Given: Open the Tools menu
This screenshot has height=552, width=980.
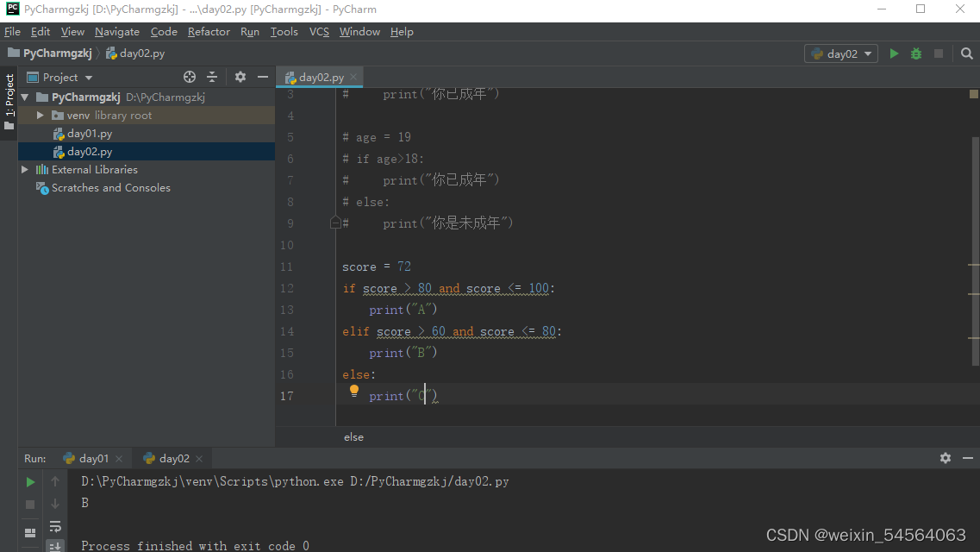Looking at the screenshot, I should tap(284, 32).
